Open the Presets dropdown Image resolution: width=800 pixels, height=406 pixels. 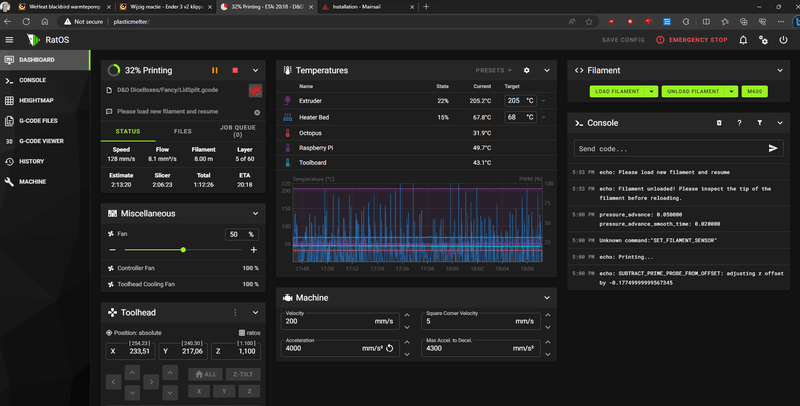(494, 71)
